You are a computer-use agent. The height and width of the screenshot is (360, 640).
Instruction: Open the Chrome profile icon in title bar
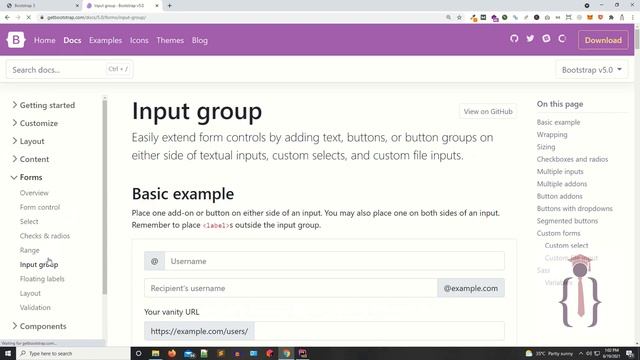pos(587,6)
